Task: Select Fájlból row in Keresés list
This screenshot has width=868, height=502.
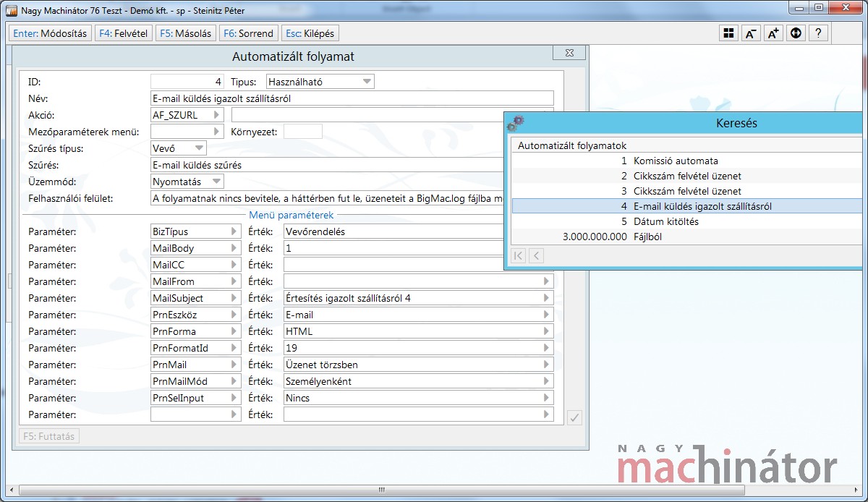Action: [687, 237]
